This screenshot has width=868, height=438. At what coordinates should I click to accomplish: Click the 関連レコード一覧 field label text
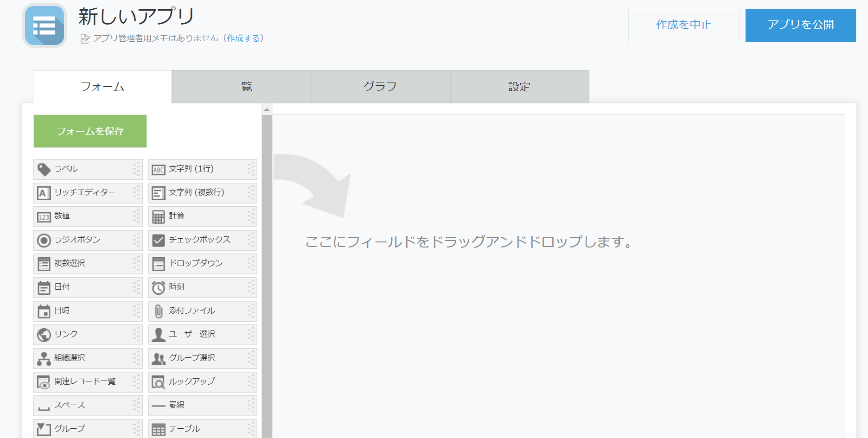[x=85, y=381]
